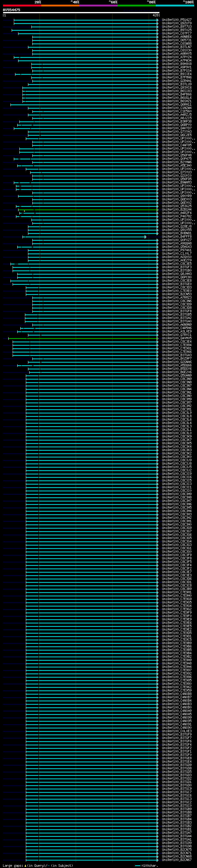Select label UniRef100_B6SI83

(176, 91)
